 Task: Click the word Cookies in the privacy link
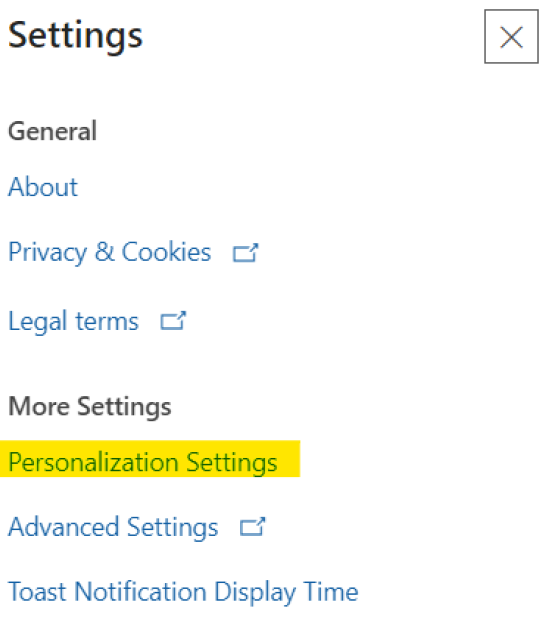(166, 252)
